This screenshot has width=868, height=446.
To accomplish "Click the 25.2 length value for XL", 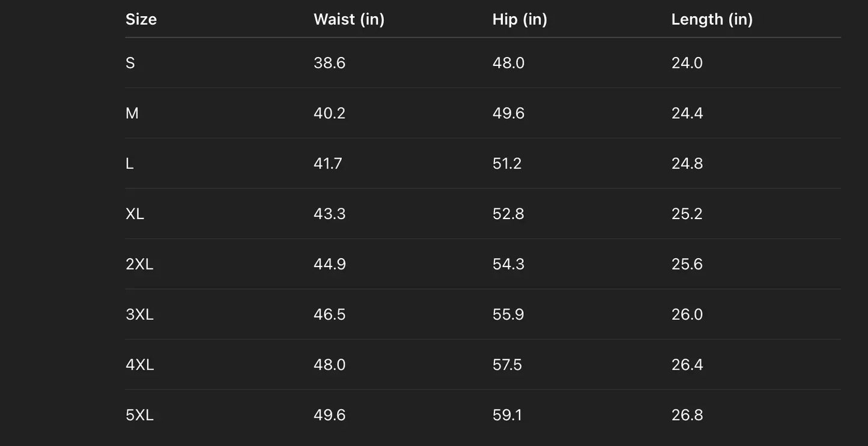I will pyautogui.click(x=687, y=214).
